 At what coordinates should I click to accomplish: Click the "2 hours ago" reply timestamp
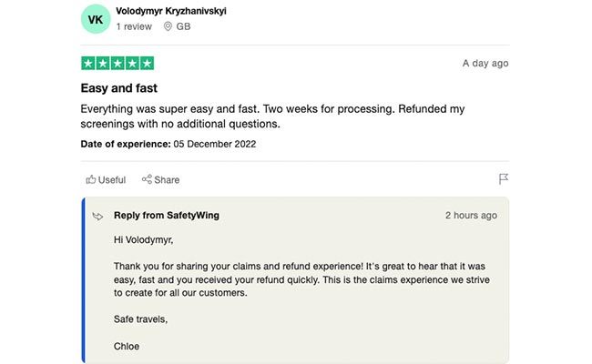(471, 216)
